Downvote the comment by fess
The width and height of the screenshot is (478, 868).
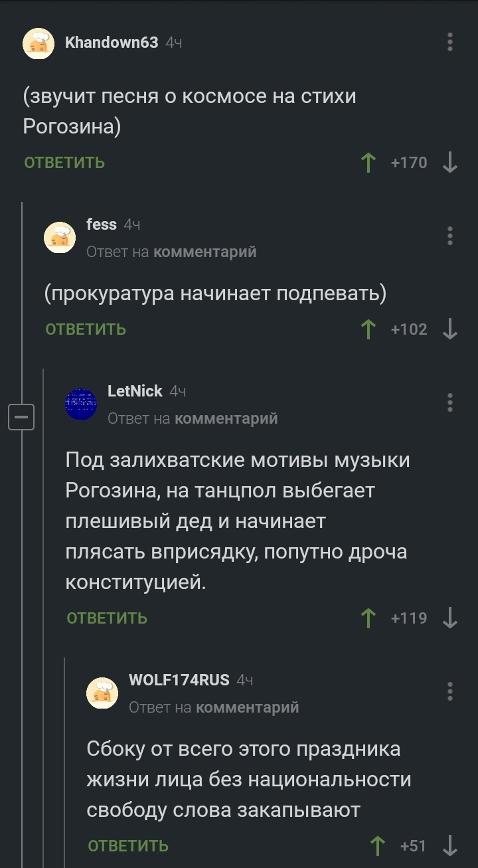pos(450,329)
